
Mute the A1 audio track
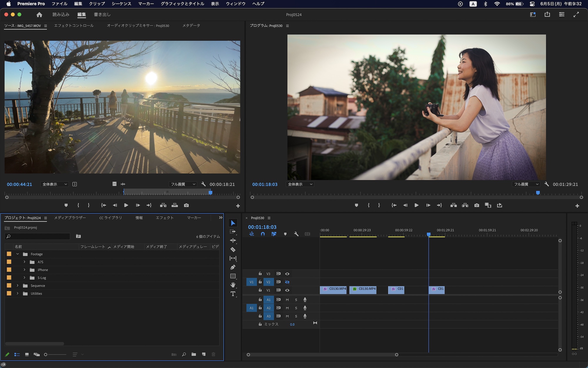[x=287, y=299]
